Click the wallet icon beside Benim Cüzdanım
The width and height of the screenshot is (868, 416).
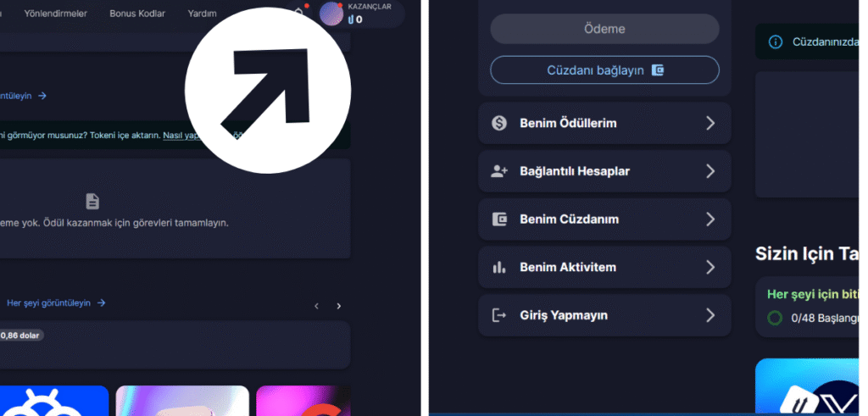pos(499,219)
